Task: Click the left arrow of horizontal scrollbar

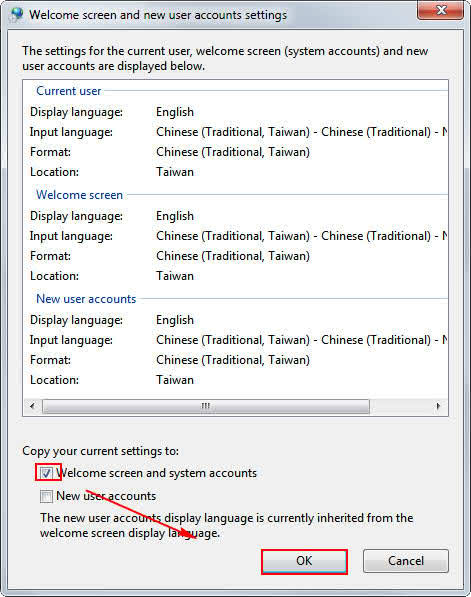Action: tap(32, 406)
